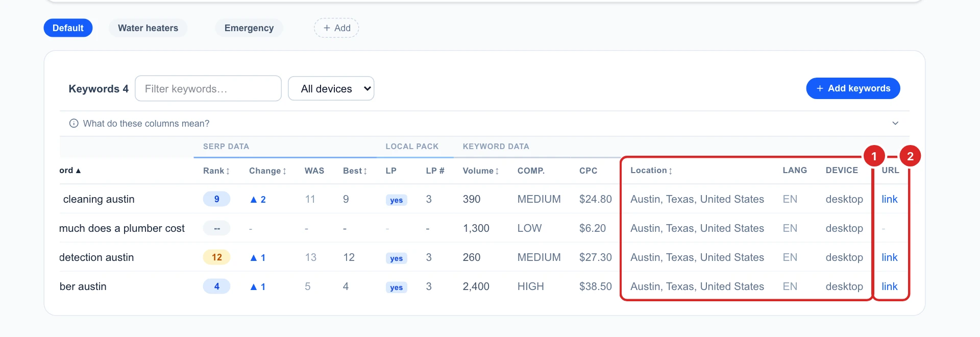Click the volume value 260
Image resolution: width=980 pixels, height=337 pixels.
(472, 257)
